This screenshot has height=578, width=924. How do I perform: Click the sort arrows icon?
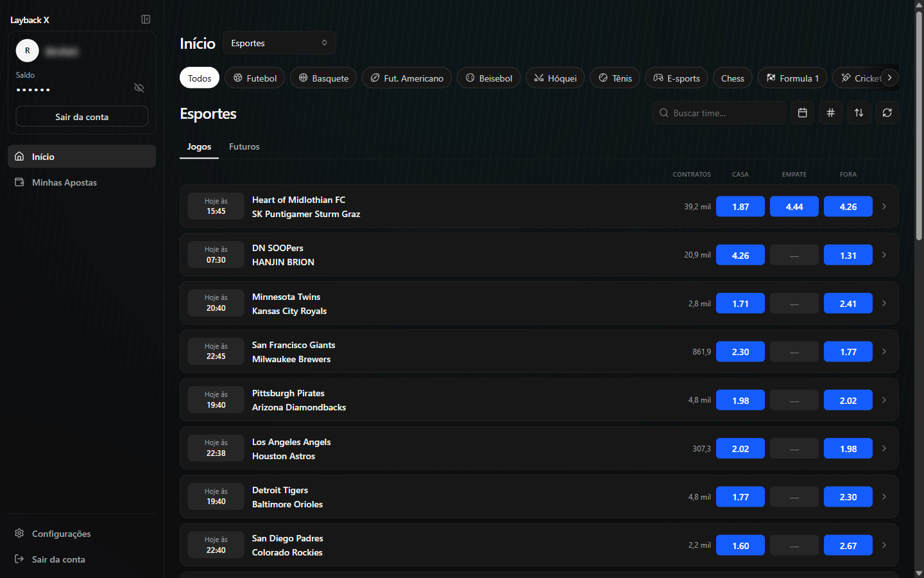859,112
